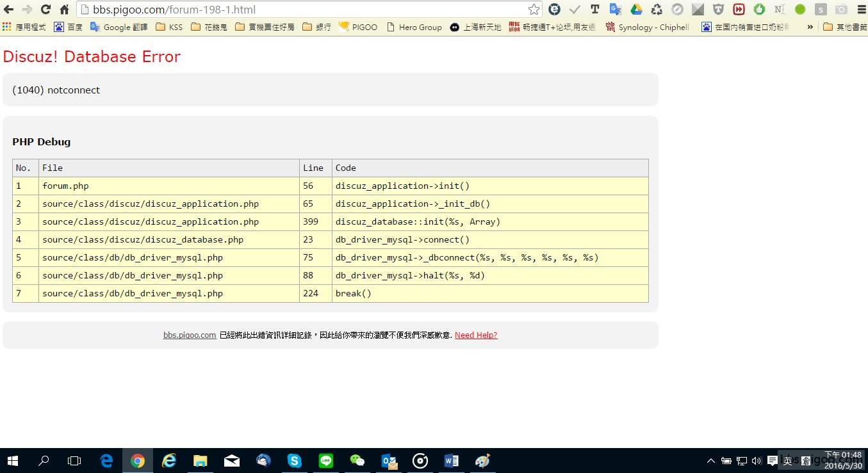Click the Discuz! Database Error heading
This screenshot has width=868, height=473.
pos(92,56)
